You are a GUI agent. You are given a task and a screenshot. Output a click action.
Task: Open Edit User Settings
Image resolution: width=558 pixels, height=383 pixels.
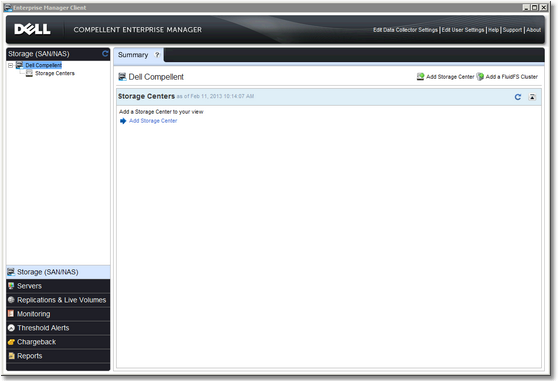pyautogui.click(x=463, y=30)
